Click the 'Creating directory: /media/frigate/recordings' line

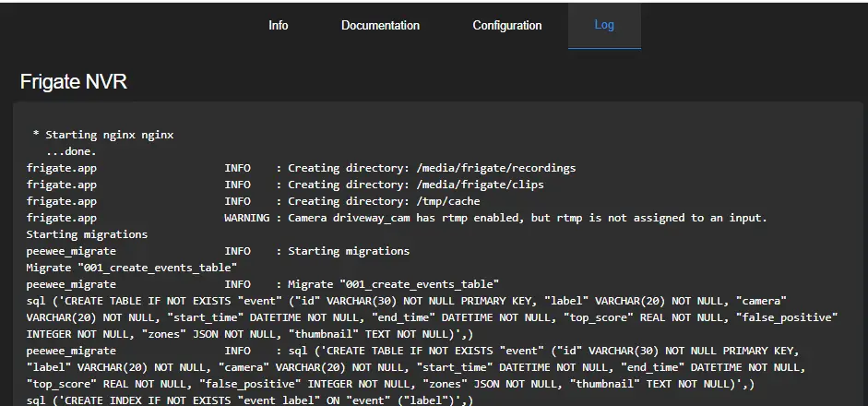301,168
